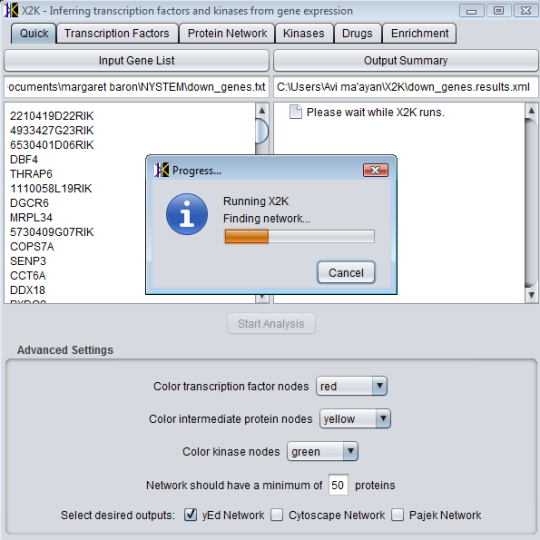Click the gene list scrollbar up arrow
Image resolution: width=540 pixels, height=540 pixels.
262,111
